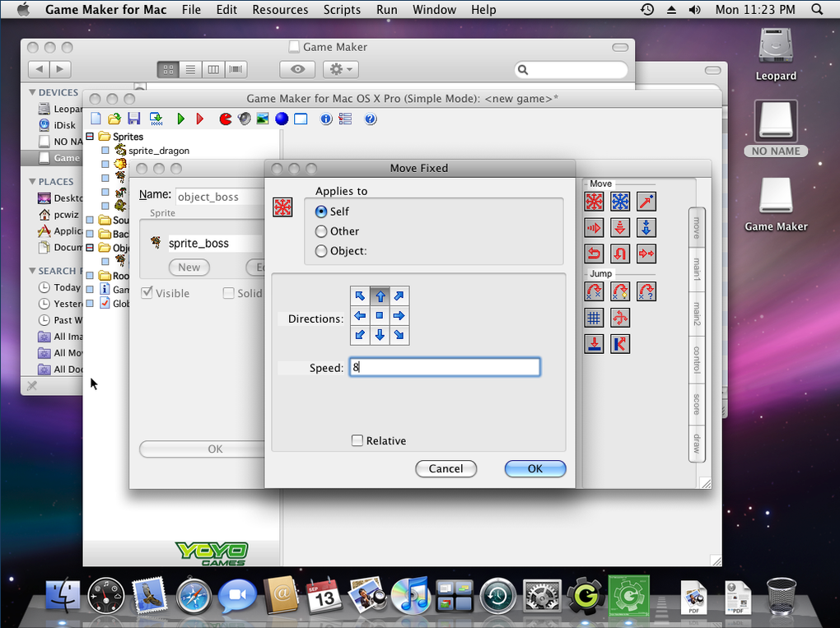Pick the Reverse Vertical direction action
Viewport: 840px width, 628px height.
[x=620, y=254]
